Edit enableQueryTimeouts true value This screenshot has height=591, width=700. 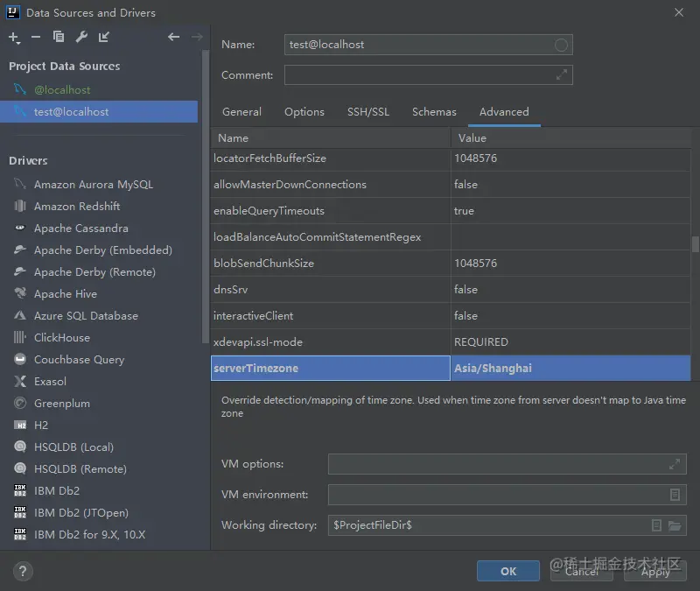pyautogui.click(x=570, y=211)
